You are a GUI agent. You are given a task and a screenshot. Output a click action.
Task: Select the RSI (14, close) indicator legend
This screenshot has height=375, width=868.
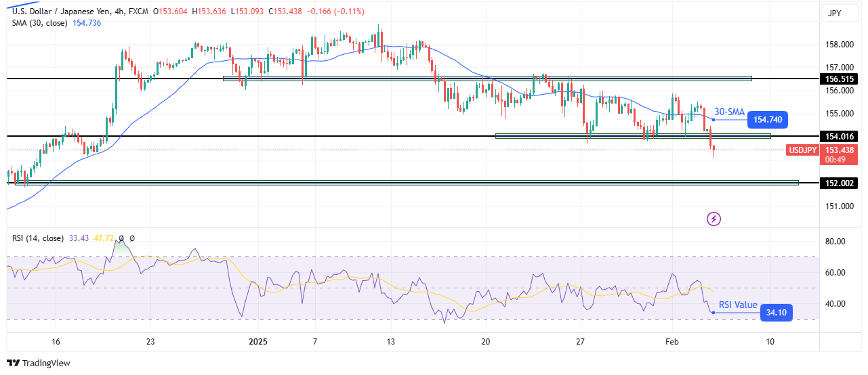coord(37,238)
